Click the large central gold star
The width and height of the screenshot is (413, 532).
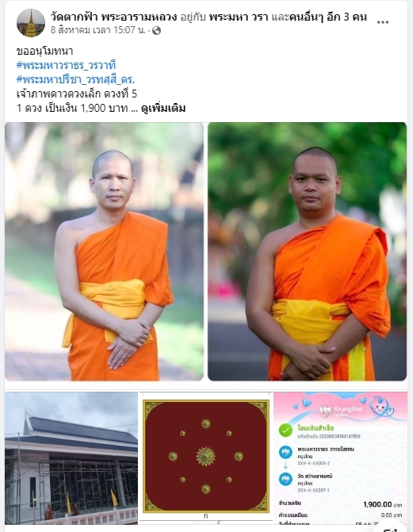(x=206, y=457)
